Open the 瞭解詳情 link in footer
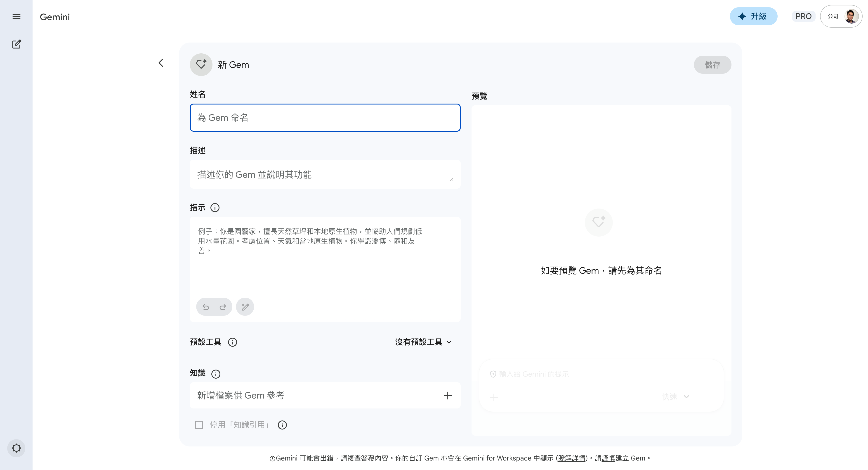Viewport: 868px width, 470px height. tap(572, 458)
